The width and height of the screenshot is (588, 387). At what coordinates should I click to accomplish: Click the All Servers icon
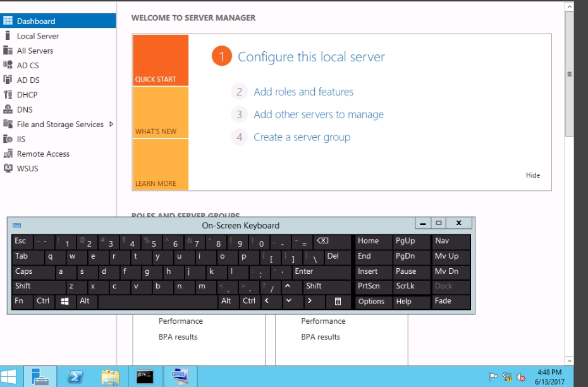tap(8, 50)
